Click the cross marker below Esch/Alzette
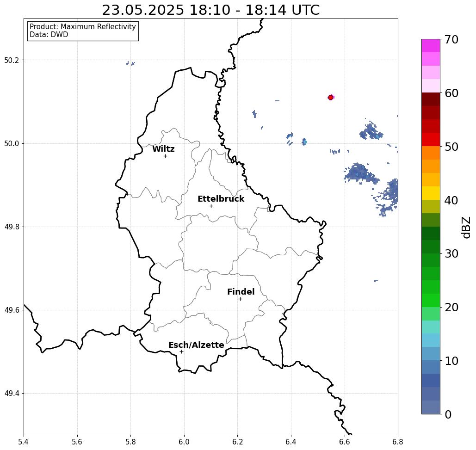The width and height of the screenshot is (476, 450). coord(181,351)
